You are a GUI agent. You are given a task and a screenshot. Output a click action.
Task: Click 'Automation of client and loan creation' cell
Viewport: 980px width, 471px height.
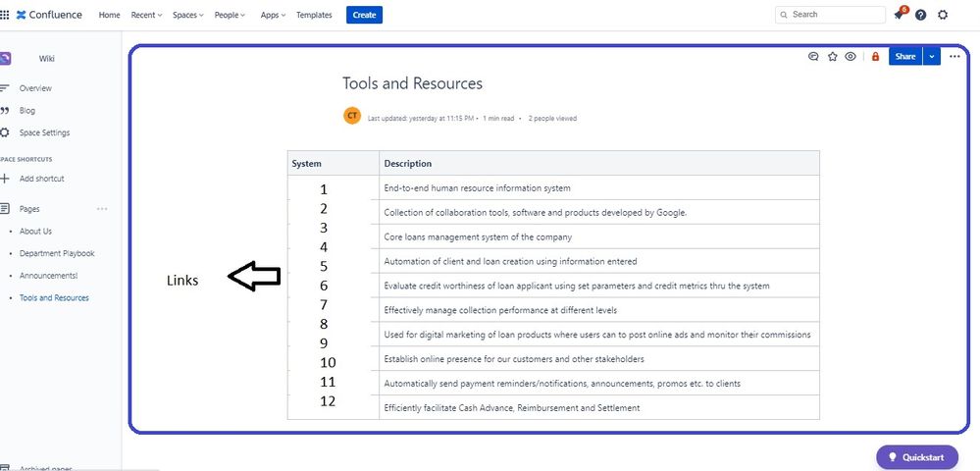pos(599,261)
